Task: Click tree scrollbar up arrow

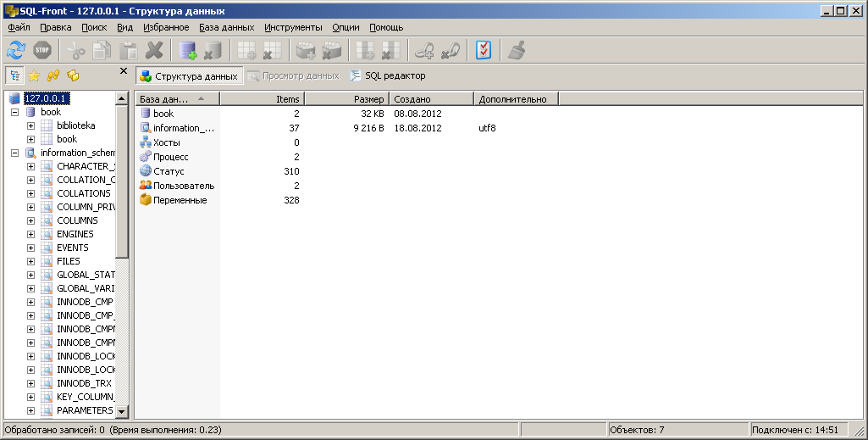Action: pos(122,98)
